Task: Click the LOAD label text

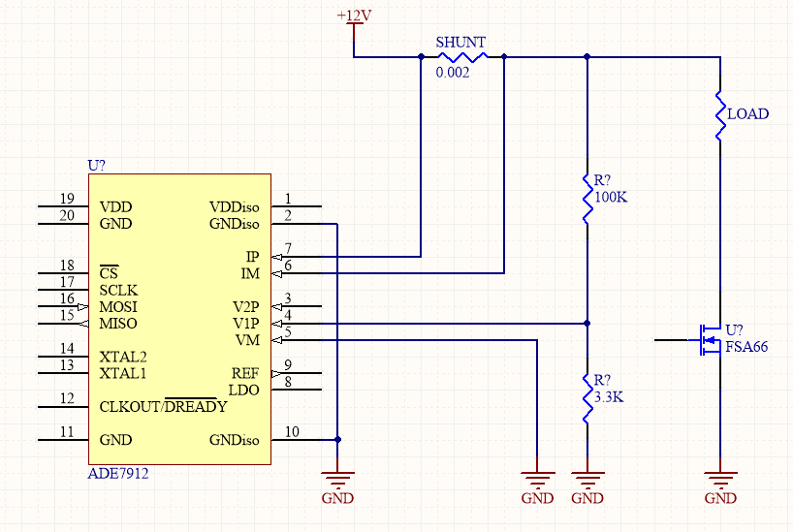Action: coord(748,114)
